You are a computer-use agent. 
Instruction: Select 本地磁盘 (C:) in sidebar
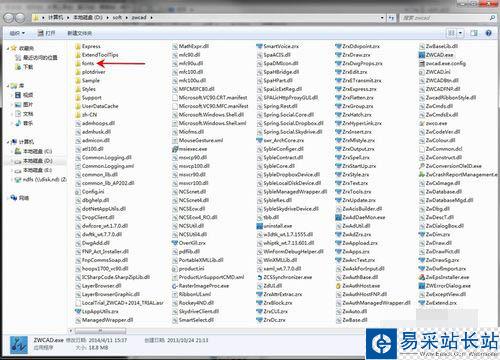pos(33,151)
